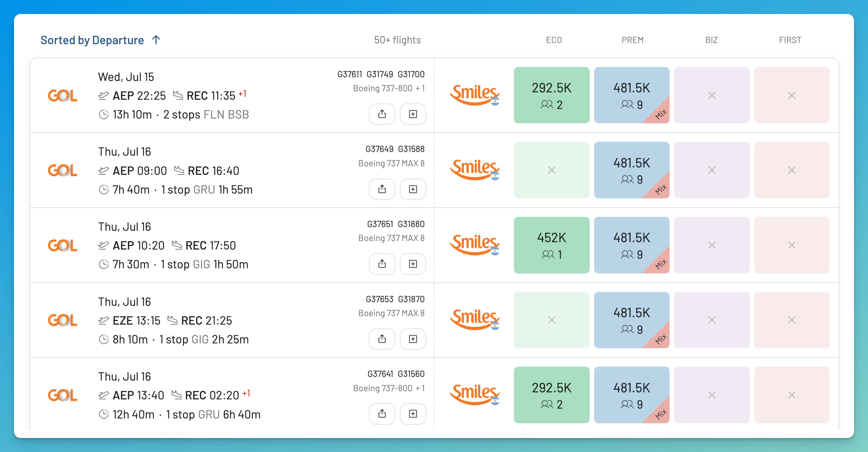This screenshot has width=868, height=452.
Task: Click unavailable economy cell on EZE 13:15 flight
Action: (x=552, y=320)
